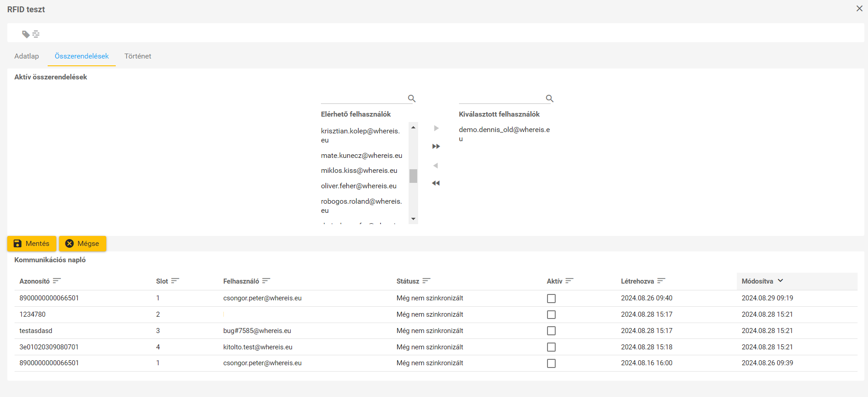The height and width of the screenshot is (397, 868).
Task: Sort by the Módosítva column arrow
Action: point(780,281)
